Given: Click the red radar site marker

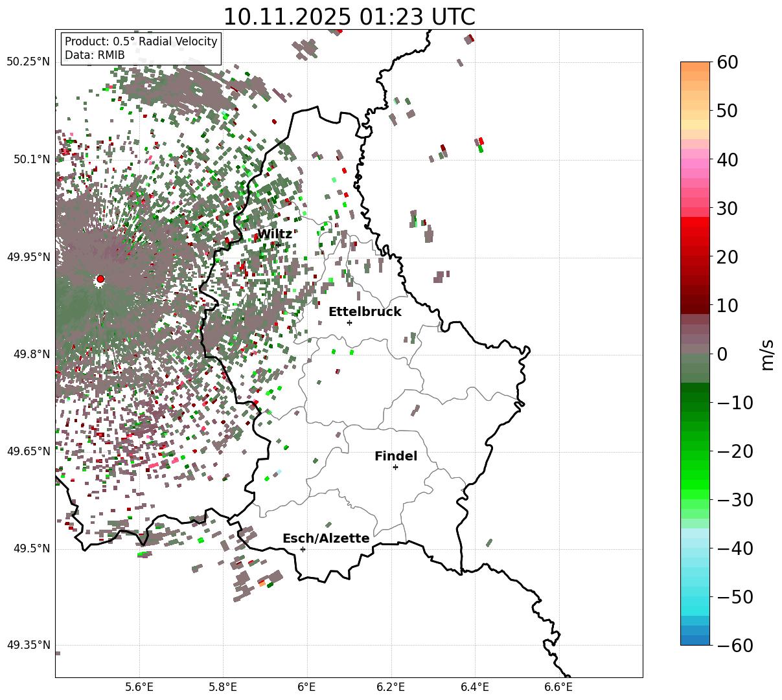Looking at the screenshot, I should tap(100, 279).
